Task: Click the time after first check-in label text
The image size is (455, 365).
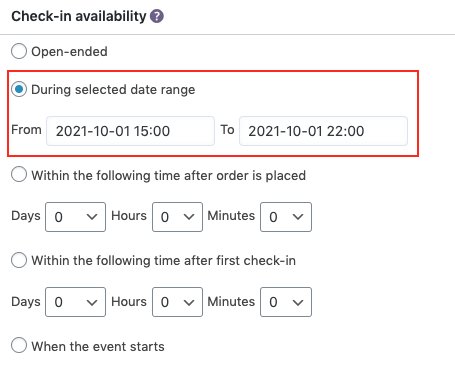Action: coord(164,261)
